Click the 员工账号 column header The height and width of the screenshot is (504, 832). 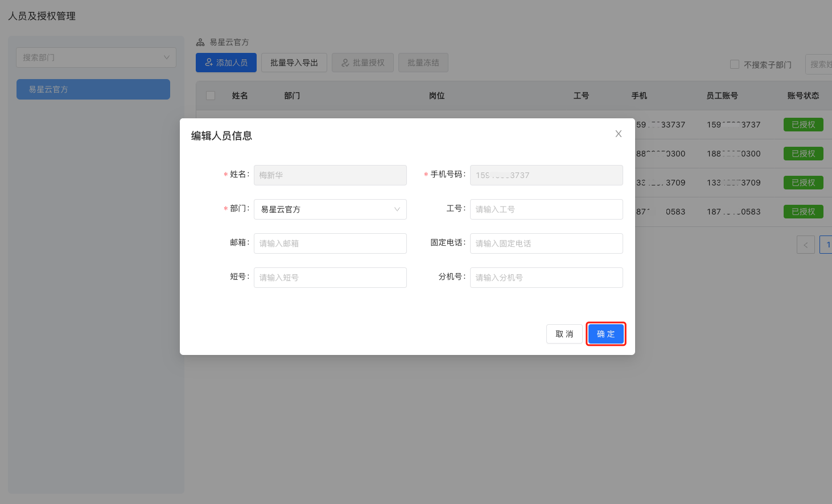[x=722, y=96]
